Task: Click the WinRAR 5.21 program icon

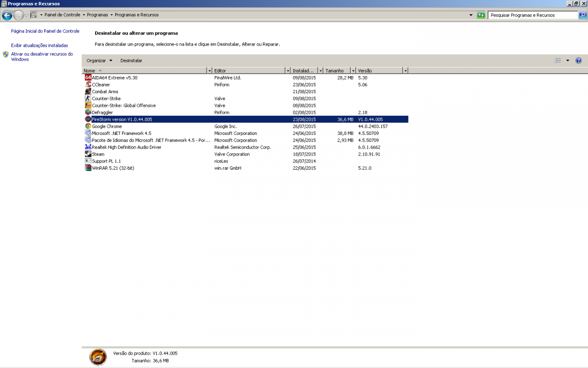Action: coord(88,168)
